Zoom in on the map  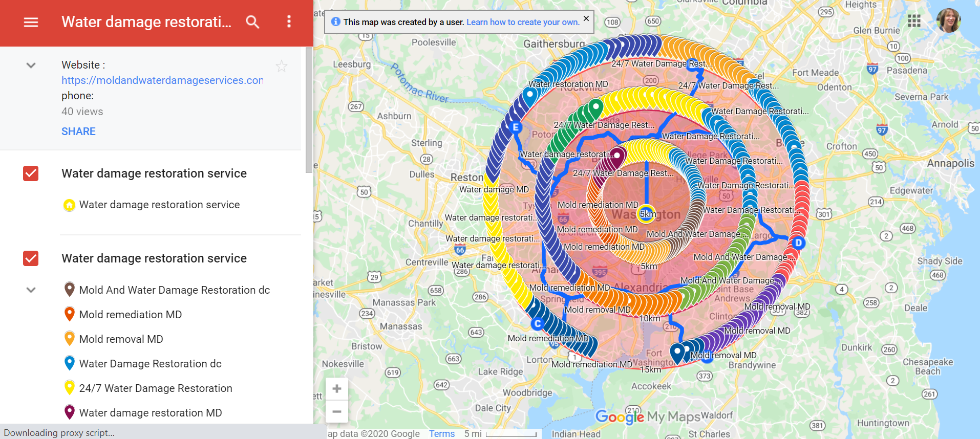[x=337, y=389]
